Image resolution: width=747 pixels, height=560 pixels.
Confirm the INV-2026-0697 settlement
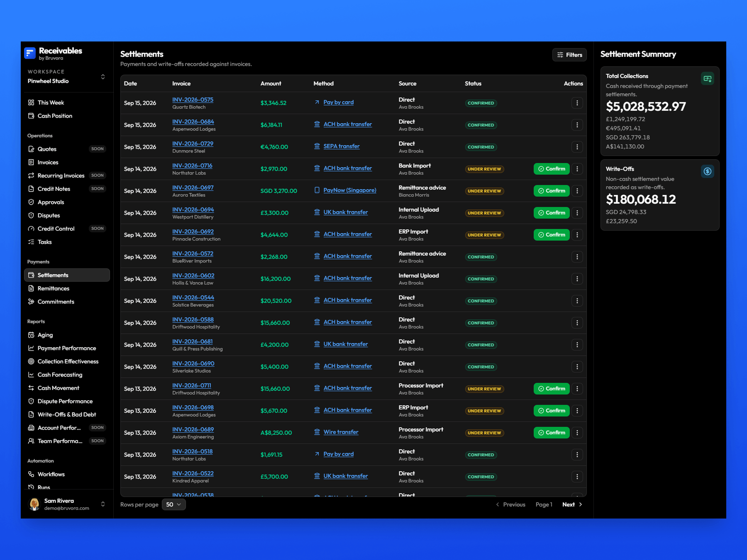click(552, 191)
